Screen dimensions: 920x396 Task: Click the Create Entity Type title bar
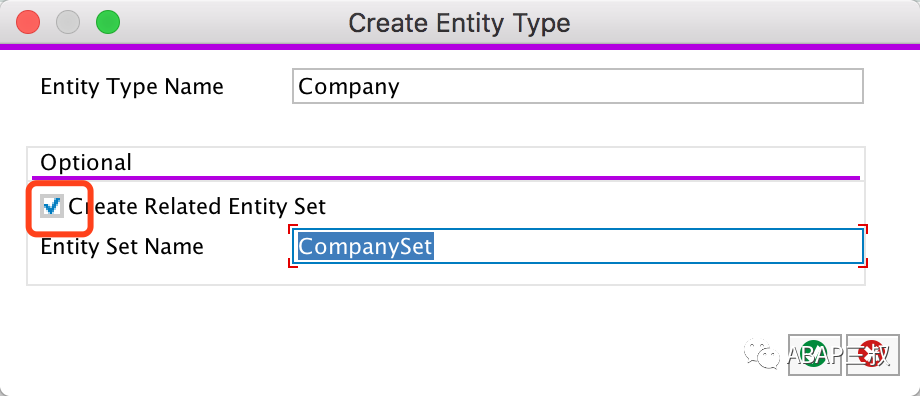tap(459, 23)
